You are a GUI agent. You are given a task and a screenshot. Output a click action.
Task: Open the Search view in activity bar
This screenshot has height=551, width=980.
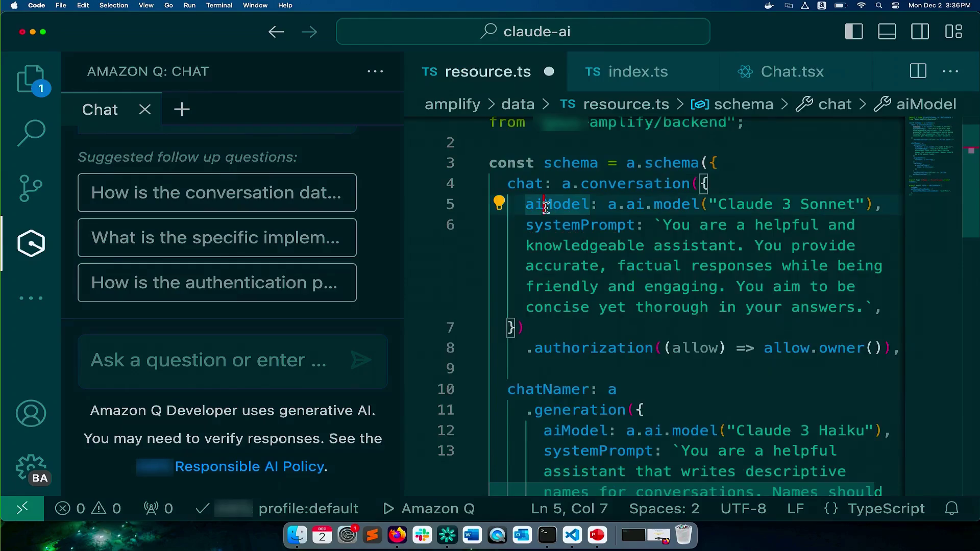tap(31, 133)
